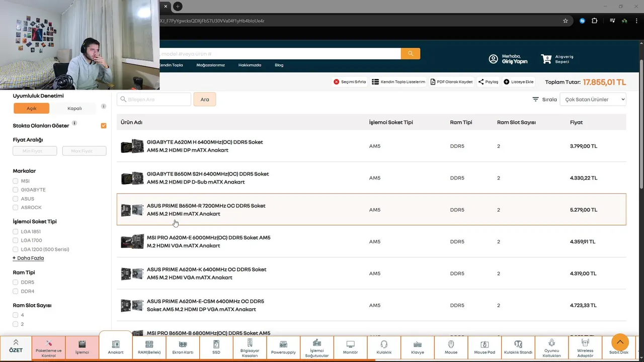The width and height of the screenshot is (644, 362).
Task: Select GIGABYTE A620M H motherboard row
Action: click(371, 146)
